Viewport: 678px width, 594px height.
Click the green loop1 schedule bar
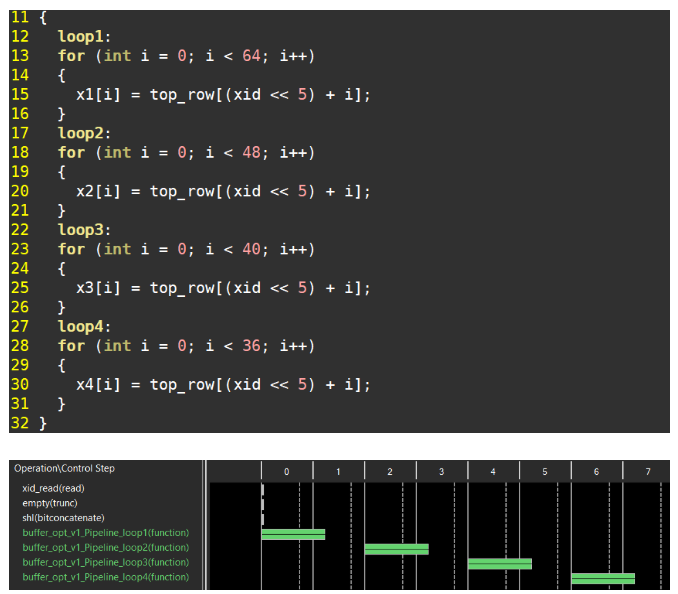coord(293,534)
